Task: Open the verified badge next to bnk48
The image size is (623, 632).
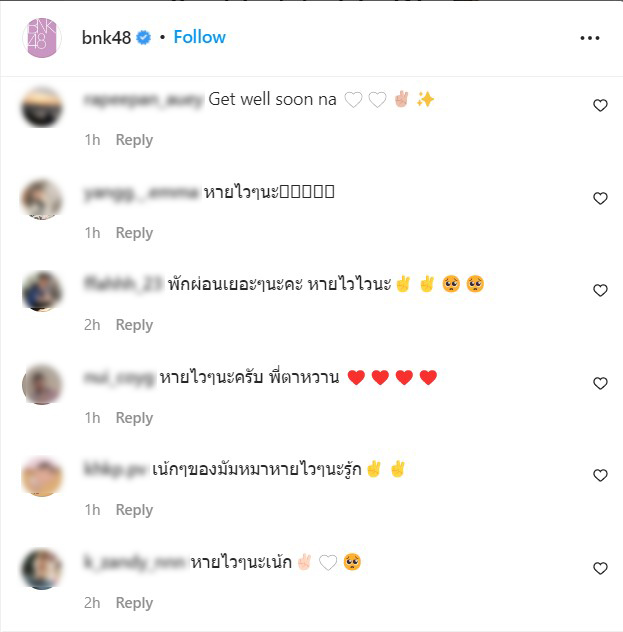Action: click(143, 38)
